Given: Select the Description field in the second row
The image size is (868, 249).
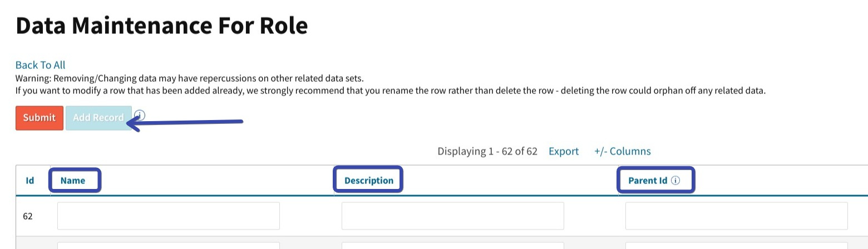Looking at the screenshot, I should (453, 246).
